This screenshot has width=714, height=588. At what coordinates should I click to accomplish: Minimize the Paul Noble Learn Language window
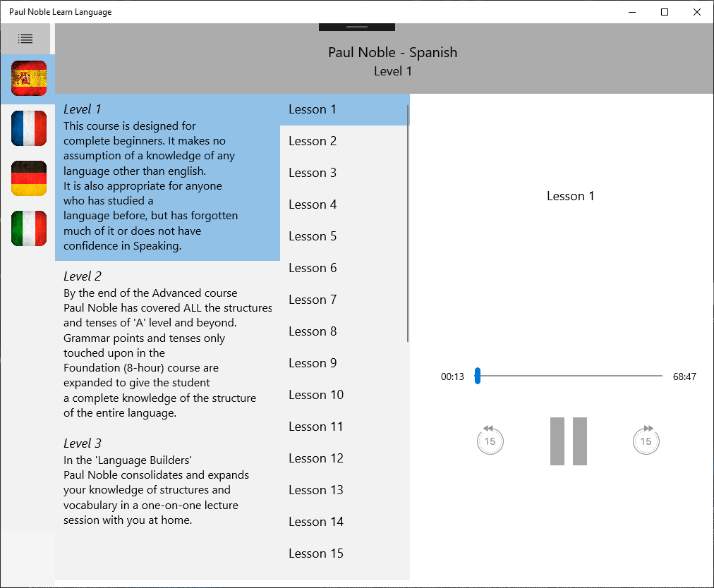point(632,12)
